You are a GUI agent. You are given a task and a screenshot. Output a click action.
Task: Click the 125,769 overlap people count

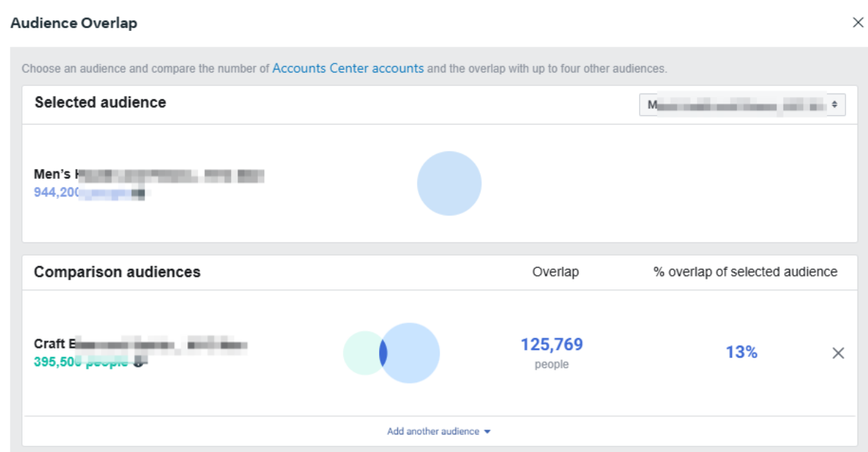552,344
